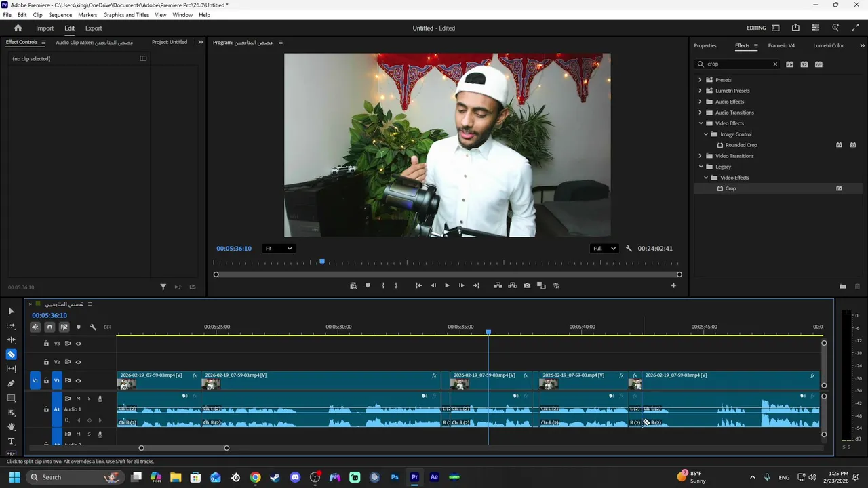Screen dimensions: 868x488
Task: Expand the Audio Transitions folder
Action: (701, 113)
